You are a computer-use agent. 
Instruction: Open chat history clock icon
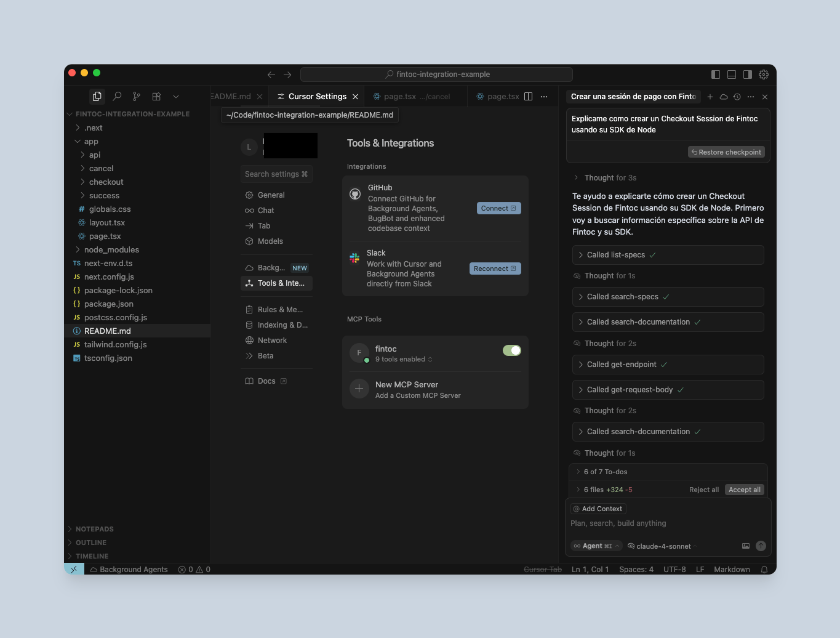(737, 97)
